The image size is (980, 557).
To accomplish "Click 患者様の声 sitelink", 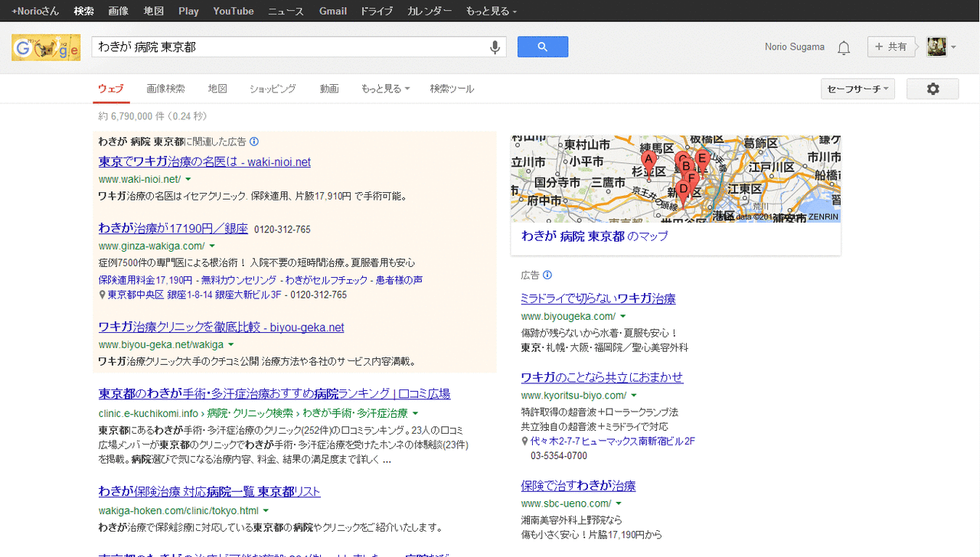I will click(399, 280).
